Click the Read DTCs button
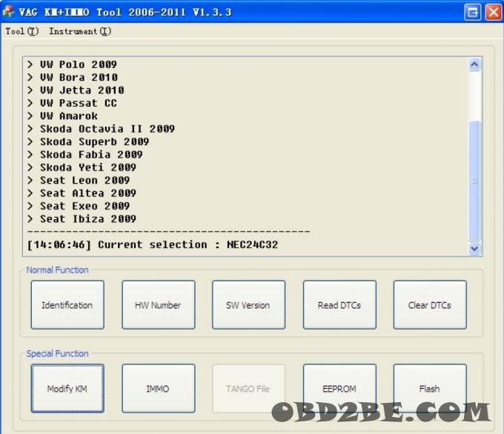 click(339, 305)
